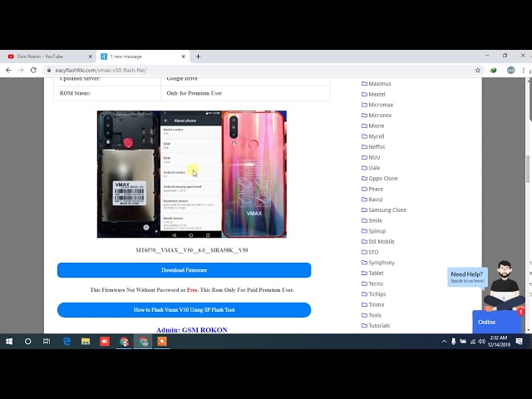
Task: Click the chat assistant avatar figure
Action: pyautogui.click(x=505, y=286)
